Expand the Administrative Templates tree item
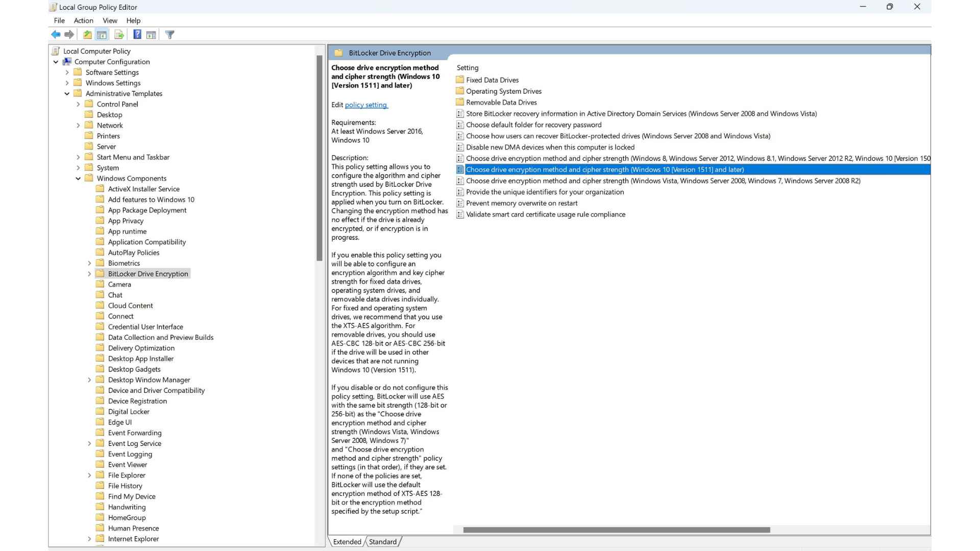Viewport: 980px width, 551px height. [67, 93]
